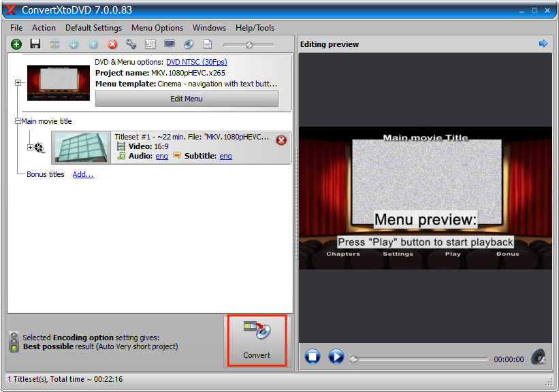Move the selected title up

pos(93,44)
